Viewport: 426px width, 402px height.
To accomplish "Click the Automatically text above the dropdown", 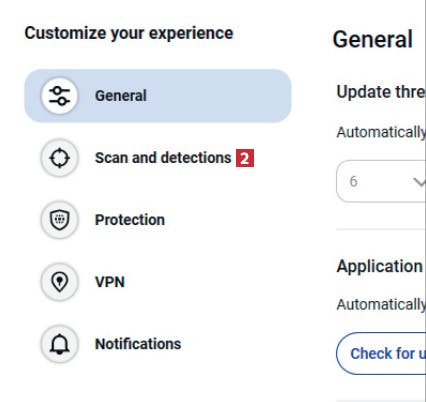I will coord(381,132).
